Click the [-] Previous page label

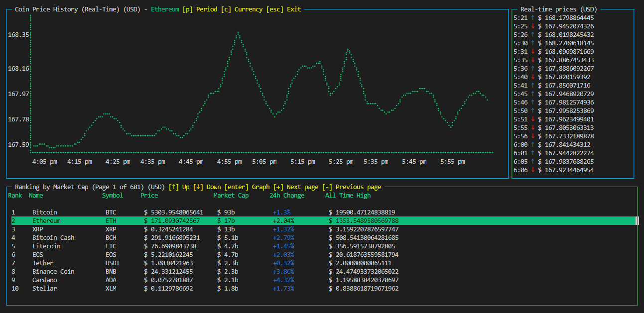click(x=352, y=187)
